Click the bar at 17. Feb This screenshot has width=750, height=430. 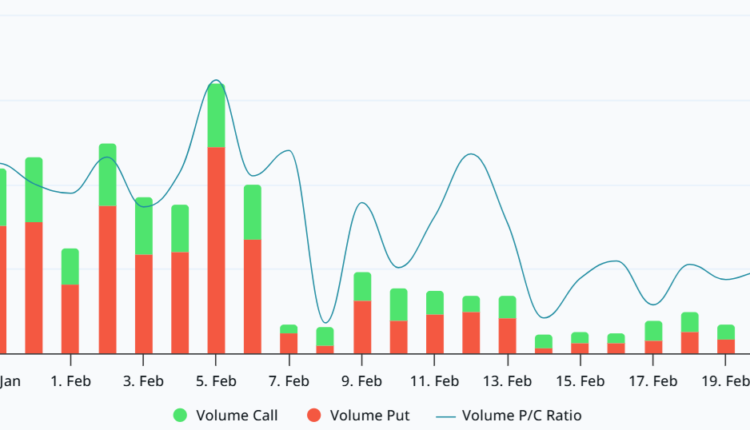pyautogui.click(x=653, y=338)
